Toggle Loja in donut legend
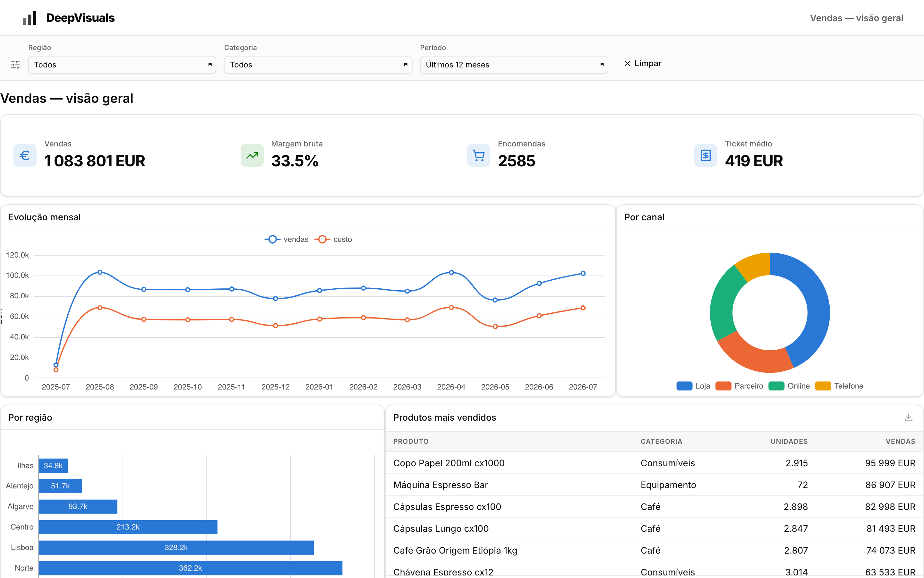 coord(693,386)
